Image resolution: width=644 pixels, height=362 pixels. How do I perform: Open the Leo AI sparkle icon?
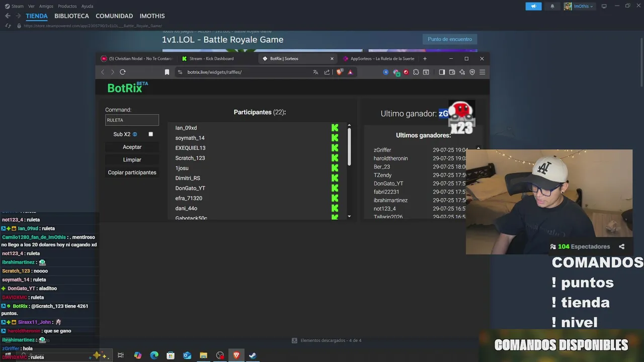point(462,72)
